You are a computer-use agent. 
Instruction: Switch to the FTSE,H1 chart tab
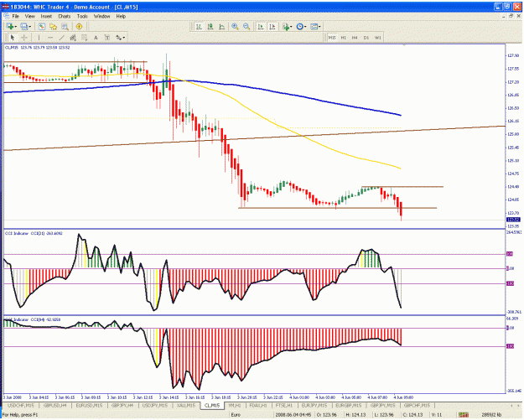coord(284,406)
